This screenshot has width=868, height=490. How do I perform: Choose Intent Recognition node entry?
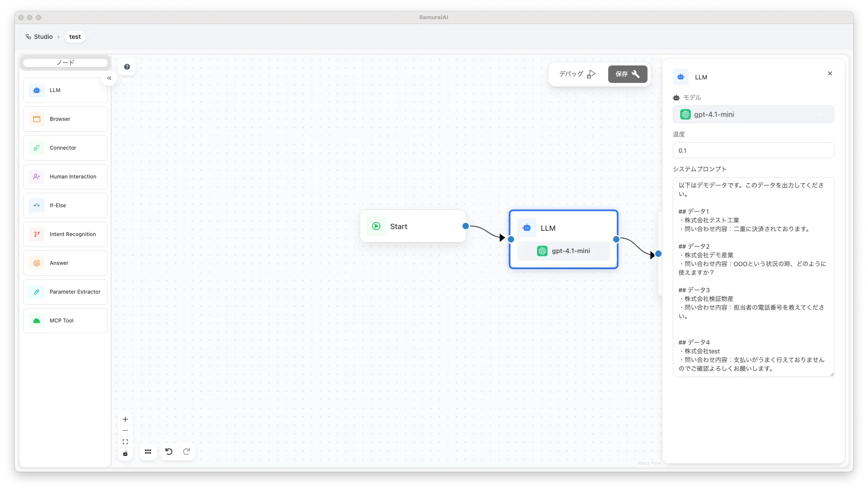click(x=65, y=234)
